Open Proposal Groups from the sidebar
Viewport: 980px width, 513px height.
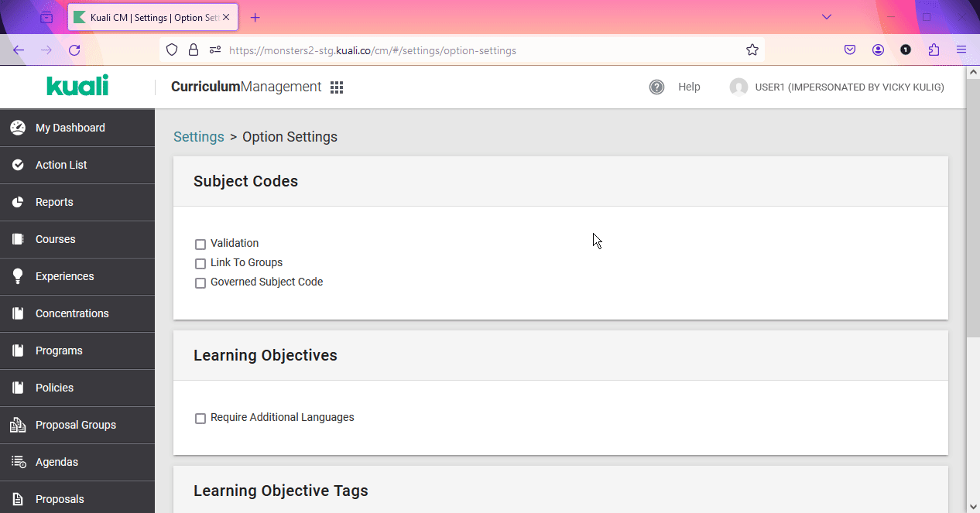point(75,425)
